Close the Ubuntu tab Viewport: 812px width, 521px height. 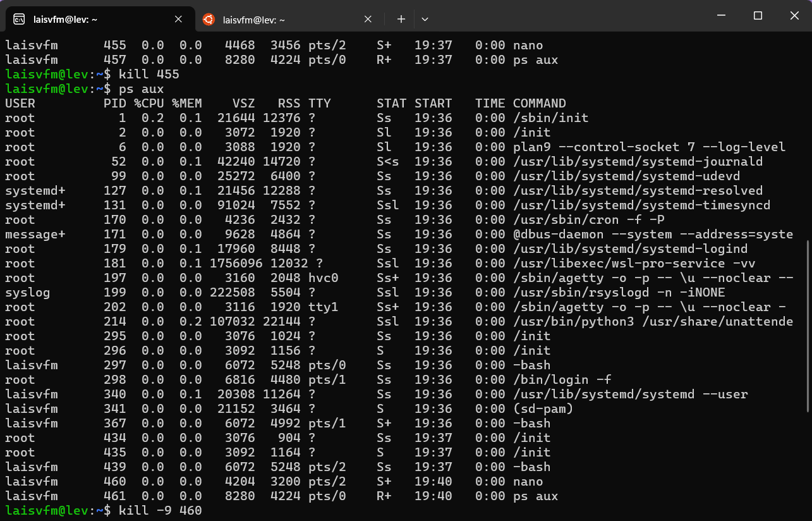[368, 19]
